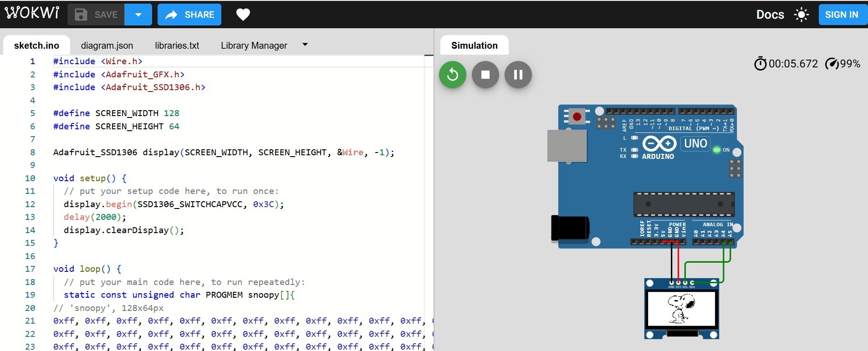868x351 pixels.
Task: Click the Adafruit_SSD1306 display declaration
Action: pos(224,152)
